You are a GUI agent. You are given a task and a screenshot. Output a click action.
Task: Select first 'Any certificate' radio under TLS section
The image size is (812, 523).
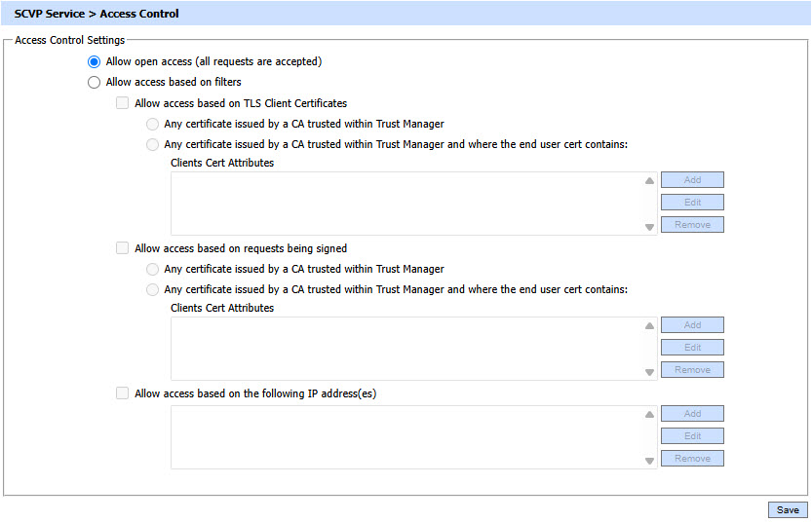click(152, 124)
